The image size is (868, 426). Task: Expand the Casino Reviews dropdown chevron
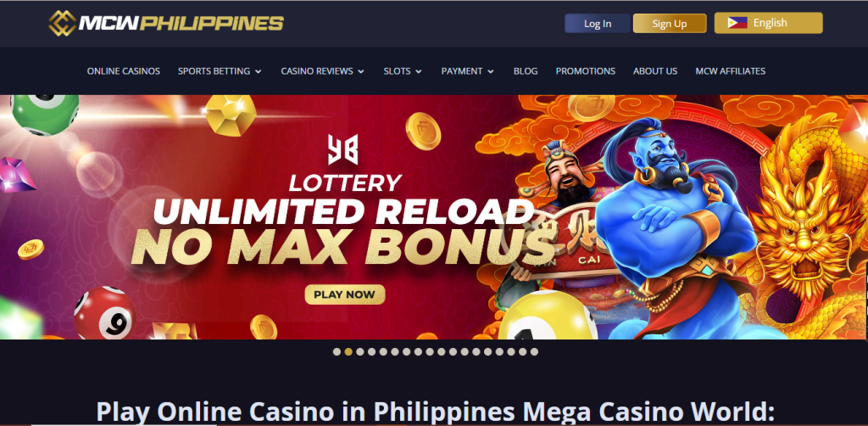tap(361, 71)
